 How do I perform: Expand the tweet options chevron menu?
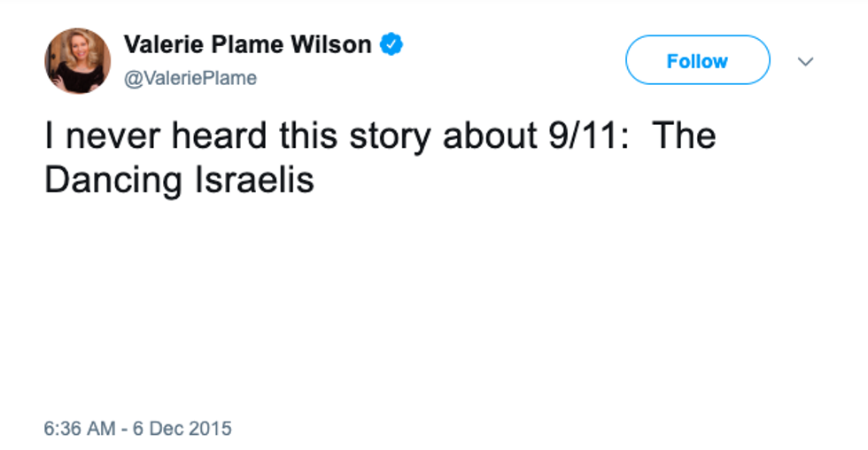point(806,61)
